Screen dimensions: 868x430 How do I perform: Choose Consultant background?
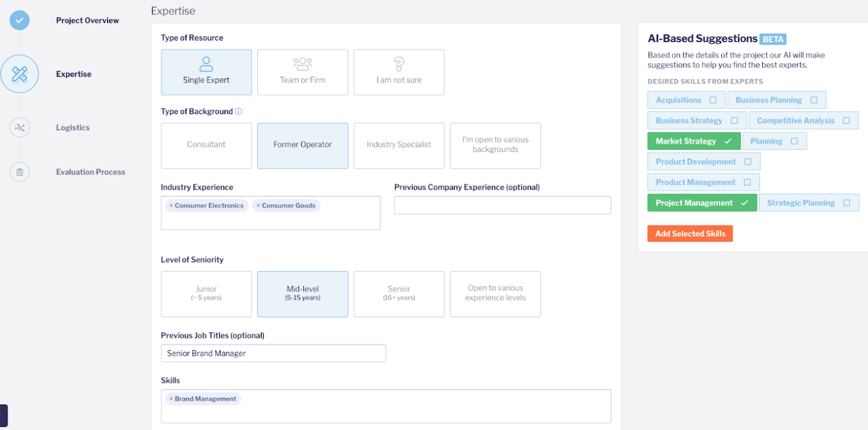click(x=207, y=146)
